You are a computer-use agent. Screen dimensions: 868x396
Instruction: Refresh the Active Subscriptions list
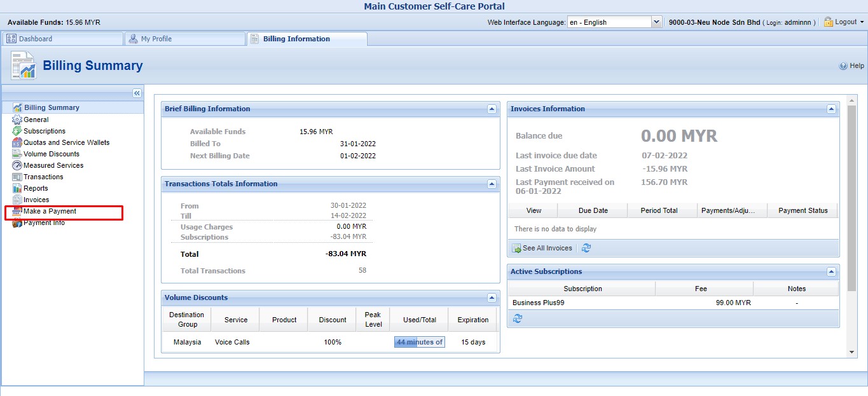coord(517,318)
